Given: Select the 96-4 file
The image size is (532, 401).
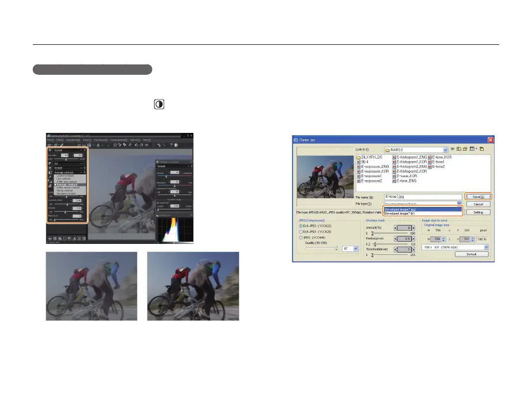Looking at the screenshot, I should tap(363, 162).
